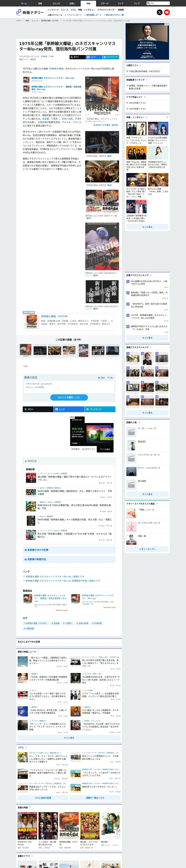
Task: Open 画像アクセスランキング chevron heading
Action: 139,347
